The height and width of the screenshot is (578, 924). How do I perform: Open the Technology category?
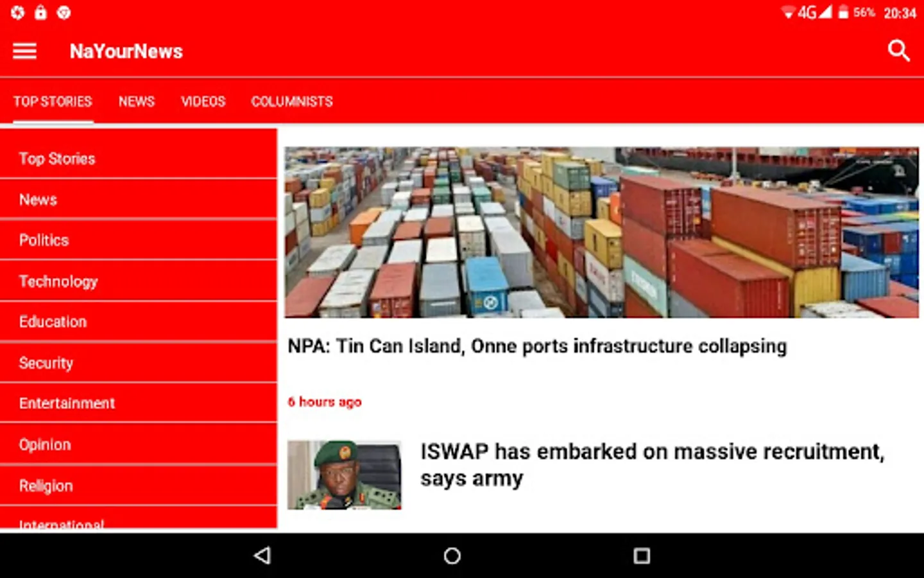pyautogui.click(x=139, y=281)
